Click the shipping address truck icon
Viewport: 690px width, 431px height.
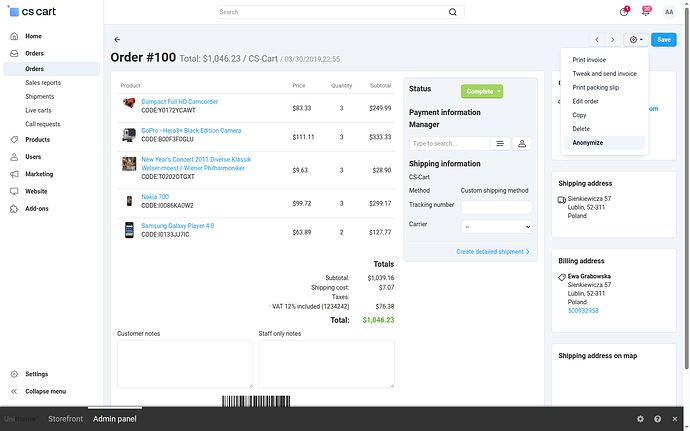coord(562,200)
